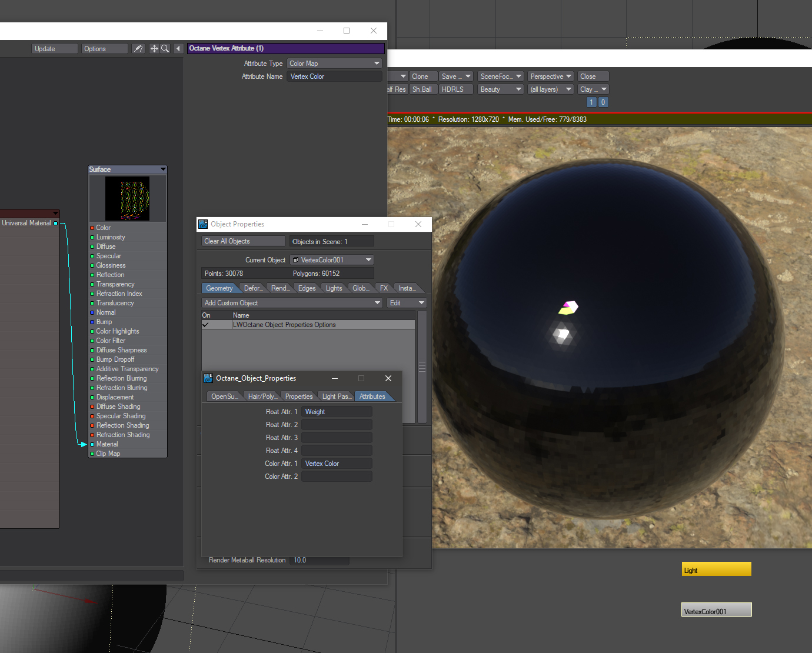Click the Attribute Name Vertex Color field
This screenshot has width=812, height=653.
335,76
